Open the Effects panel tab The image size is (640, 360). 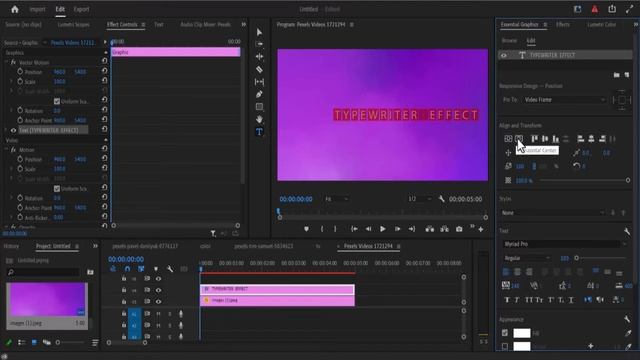562,24
